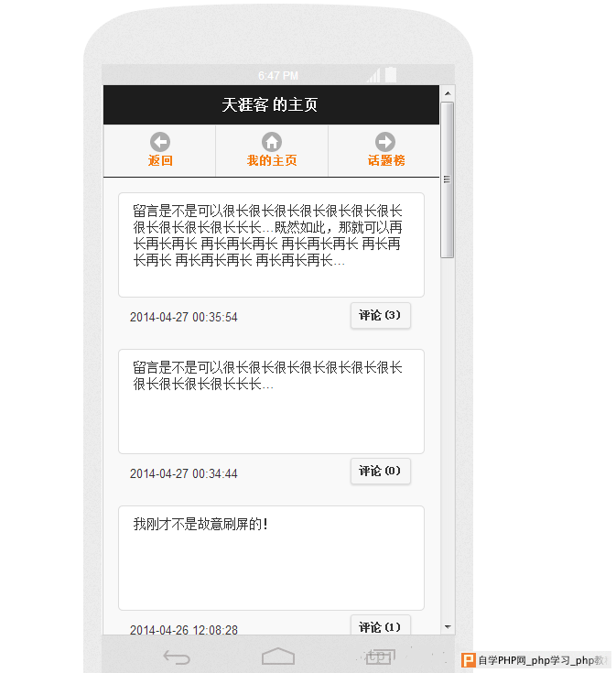This screenshot has height=673, width=616.
Task: Open 评论 (0) comments button
Action: click(381, 472)
